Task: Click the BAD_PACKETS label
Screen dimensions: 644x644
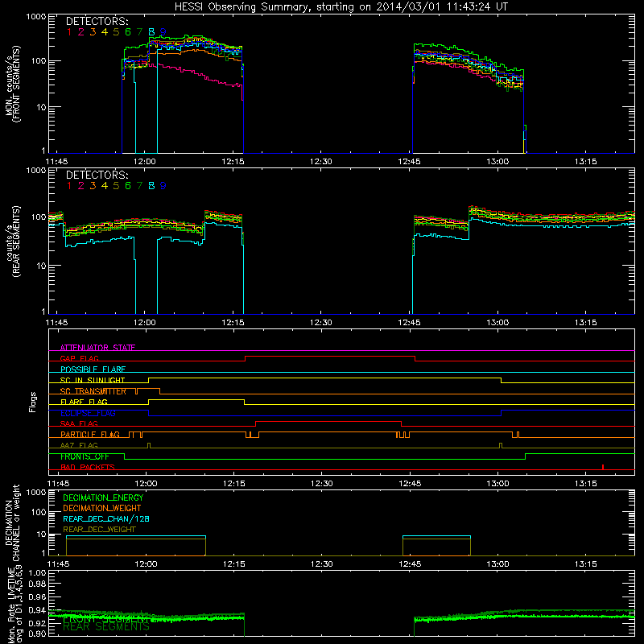Action: 88,467
